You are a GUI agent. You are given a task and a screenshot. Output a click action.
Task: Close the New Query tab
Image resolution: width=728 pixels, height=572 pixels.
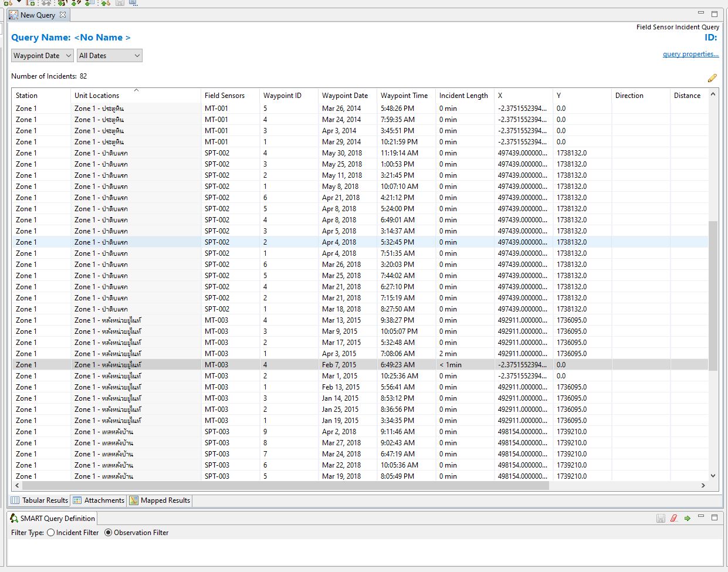point(63,15)
